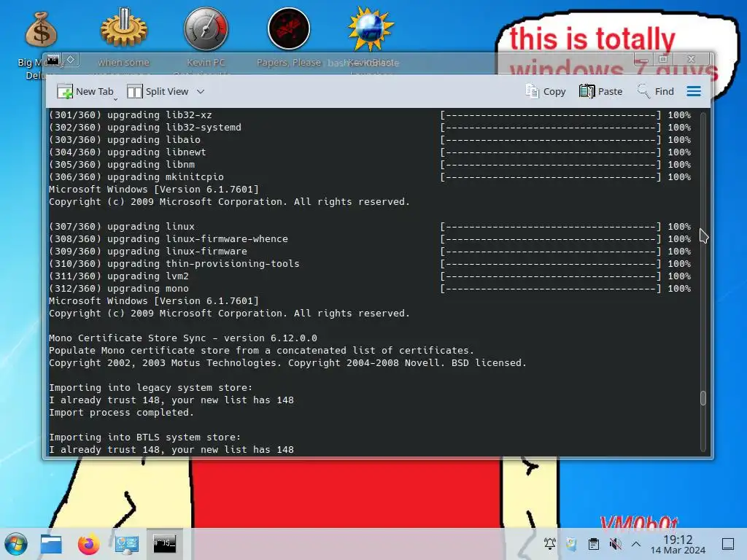
Task: Maximize the Konsole window
Action: [x=662, y=60]
